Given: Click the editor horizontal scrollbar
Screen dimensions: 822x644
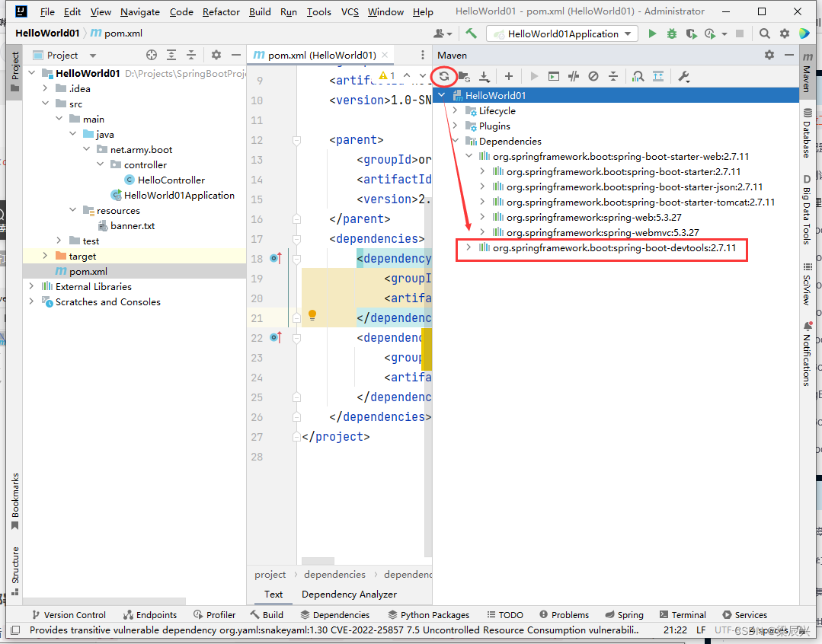Looking at the screenshot, I should tap(318, 561).
